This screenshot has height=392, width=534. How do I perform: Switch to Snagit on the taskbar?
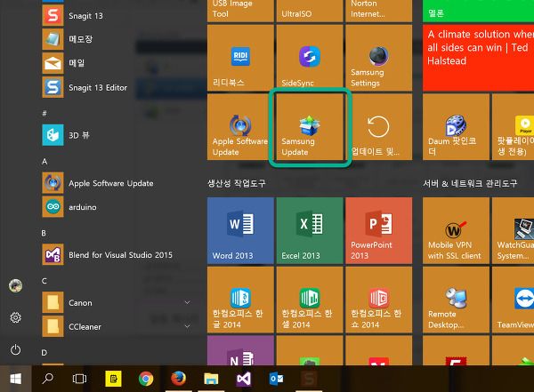click(309, 379)
